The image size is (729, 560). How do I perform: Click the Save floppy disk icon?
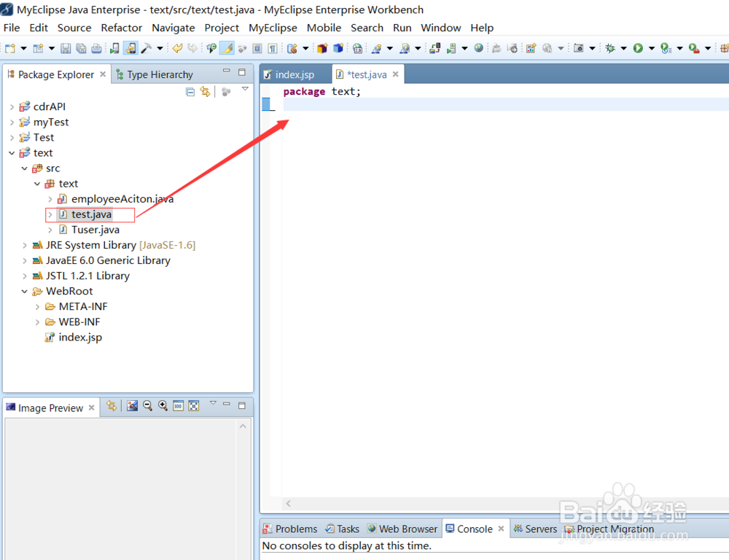[x=66, y=48]
